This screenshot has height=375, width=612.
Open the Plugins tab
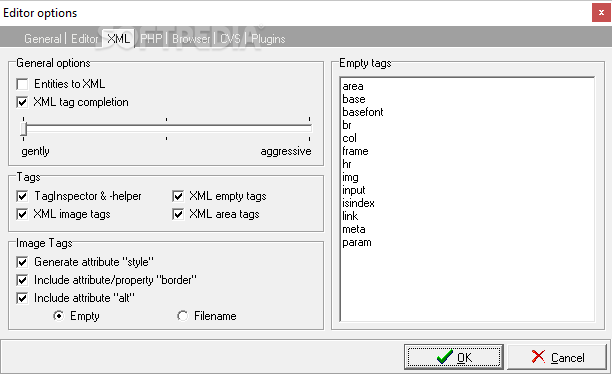tap(268, 39)
